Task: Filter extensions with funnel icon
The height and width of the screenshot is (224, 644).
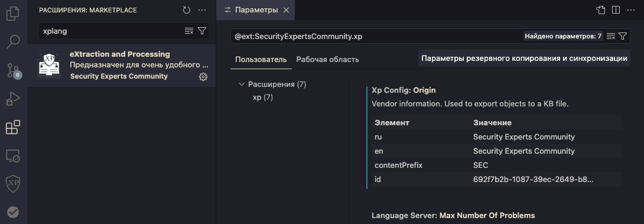Action: pyautogui.click(x=201, y=31)
